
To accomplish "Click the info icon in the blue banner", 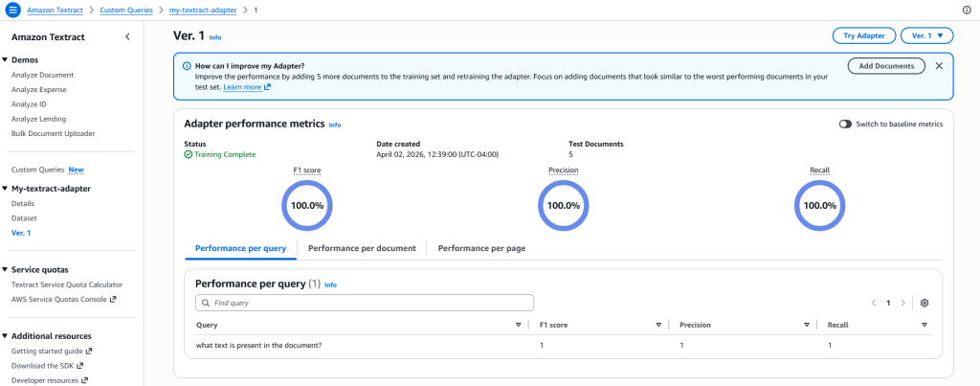I will click(187, 66).
